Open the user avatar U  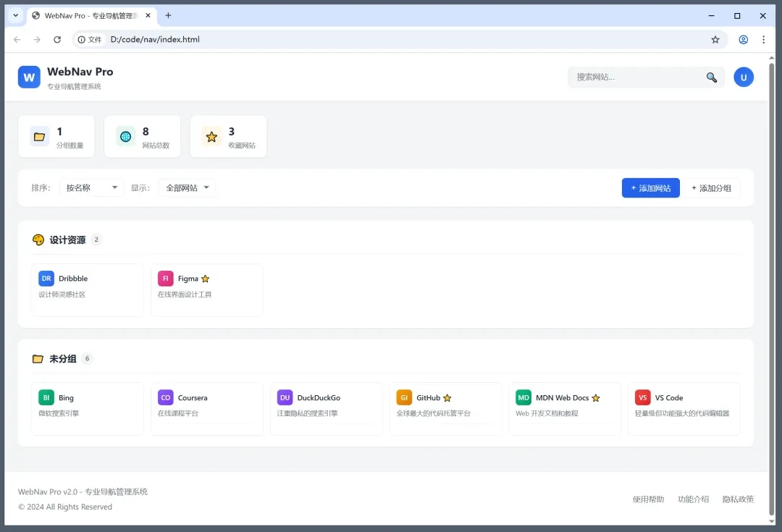(x=743, y=77)
